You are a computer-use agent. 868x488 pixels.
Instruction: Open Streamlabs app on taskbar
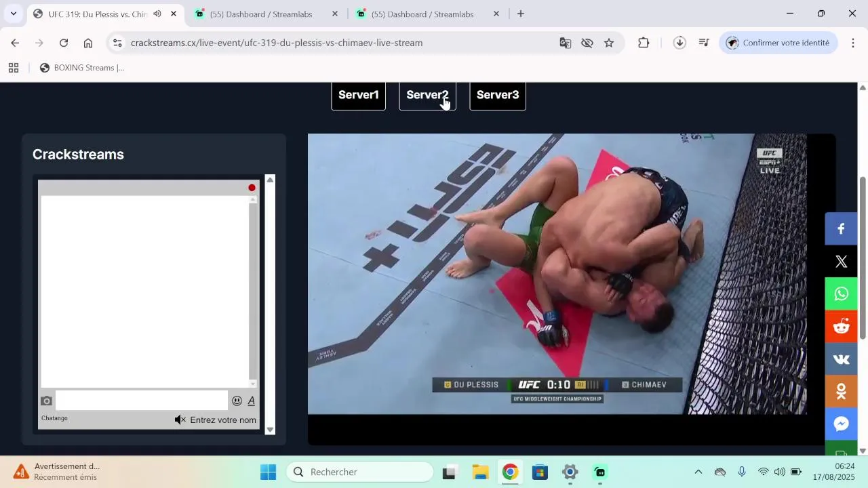pos(600,472)
